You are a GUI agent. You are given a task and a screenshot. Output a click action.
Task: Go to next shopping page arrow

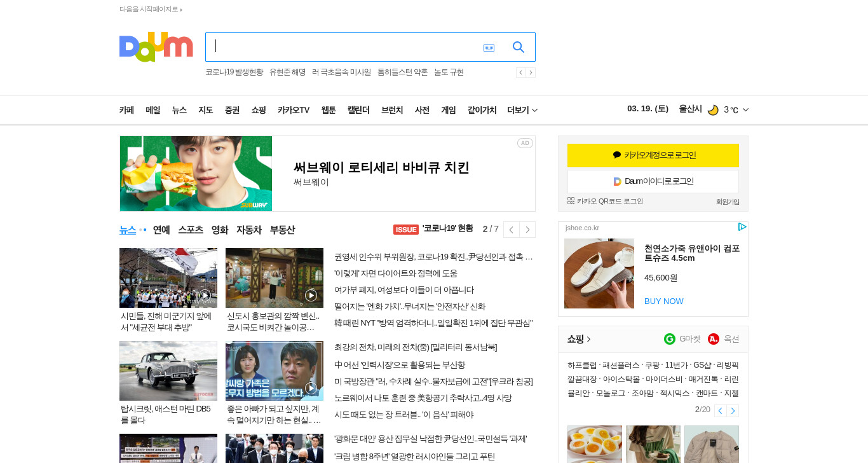[x=733, y=411]
